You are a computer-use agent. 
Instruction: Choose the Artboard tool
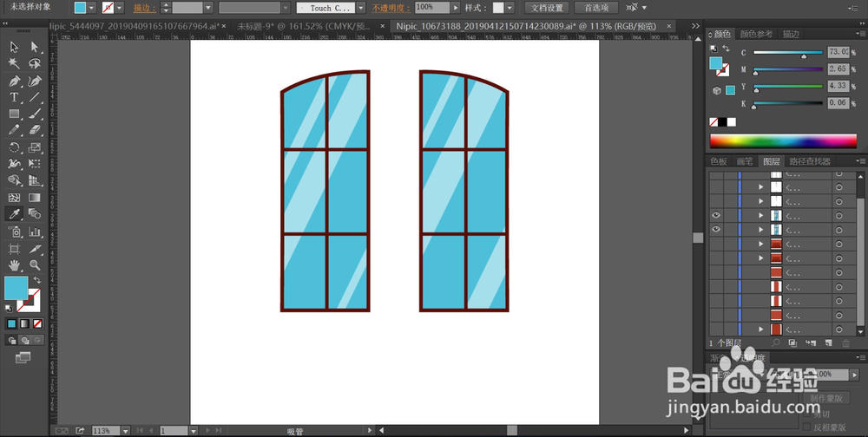click(x=15, y=249)
